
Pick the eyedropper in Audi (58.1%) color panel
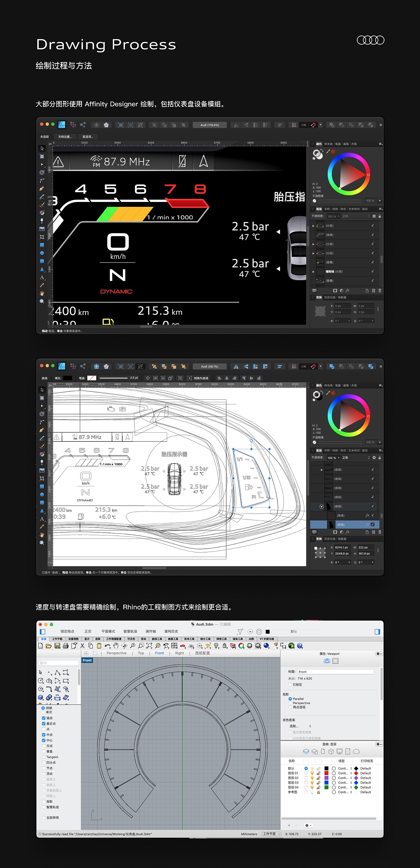point(328,392)
